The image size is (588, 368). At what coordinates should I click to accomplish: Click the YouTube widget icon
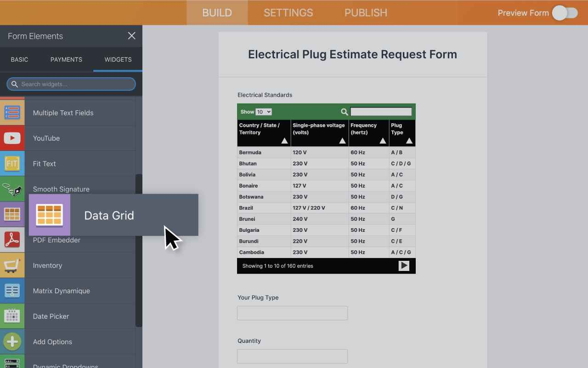tap(12, 138)
